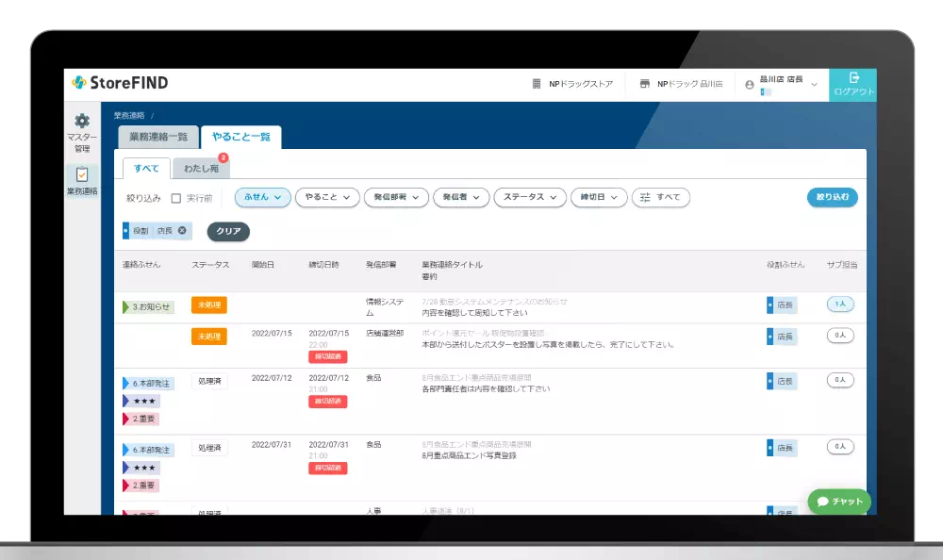Click the 業務連絡 breadcrumb link
Screen dimensions: 943x560
coord(129,116)
